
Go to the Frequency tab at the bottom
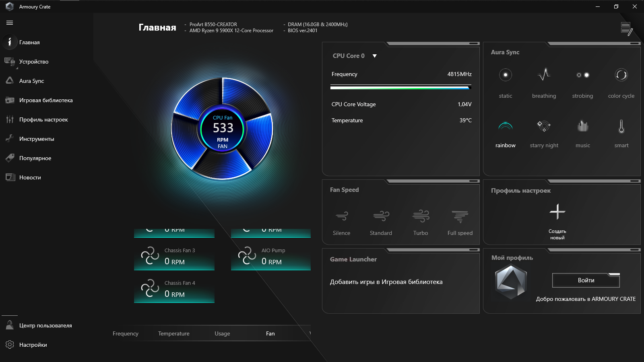[125, 333]
